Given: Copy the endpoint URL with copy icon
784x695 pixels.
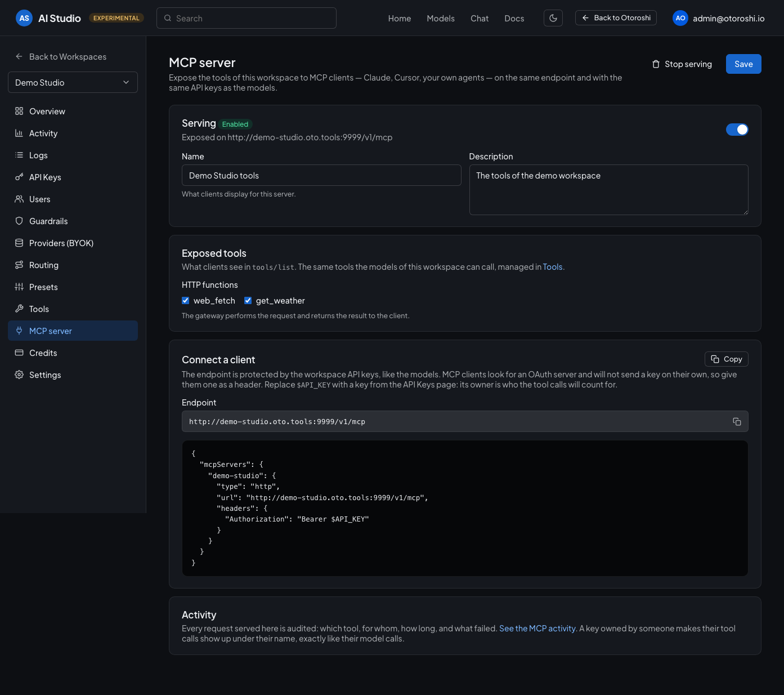Looking at the screenshot, I should (x=737, y=421).
